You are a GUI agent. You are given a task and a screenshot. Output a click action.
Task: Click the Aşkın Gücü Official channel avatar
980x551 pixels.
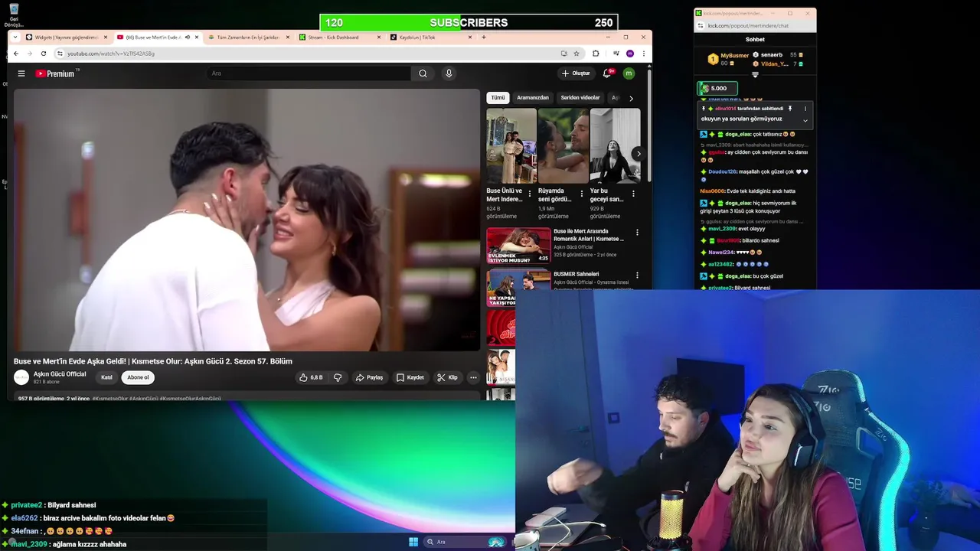pyautogui.click(x=21, y=377)
